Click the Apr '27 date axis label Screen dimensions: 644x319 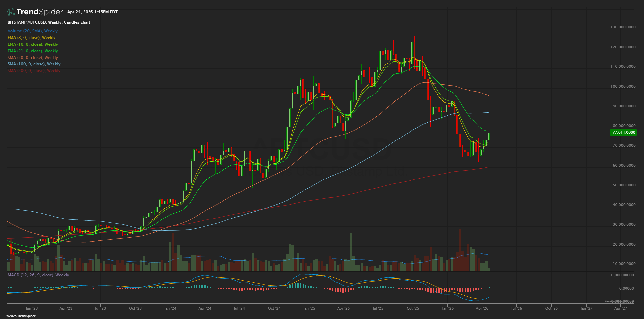click(x=621, y=308)
